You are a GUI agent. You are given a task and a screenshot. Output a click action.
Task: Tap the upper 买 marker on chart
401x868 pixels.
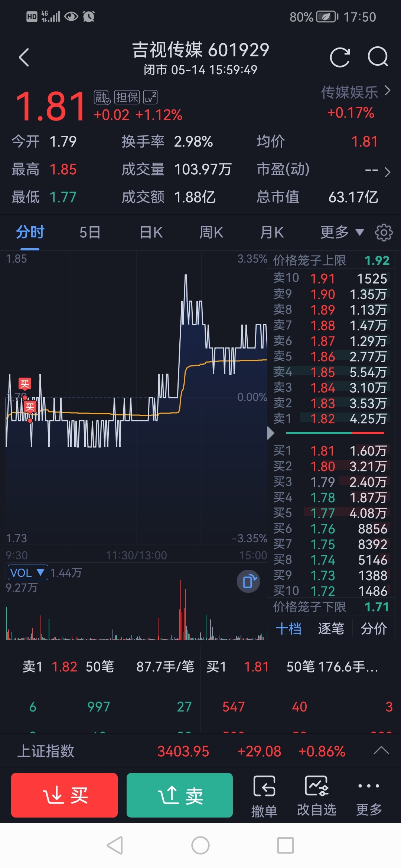25,384
